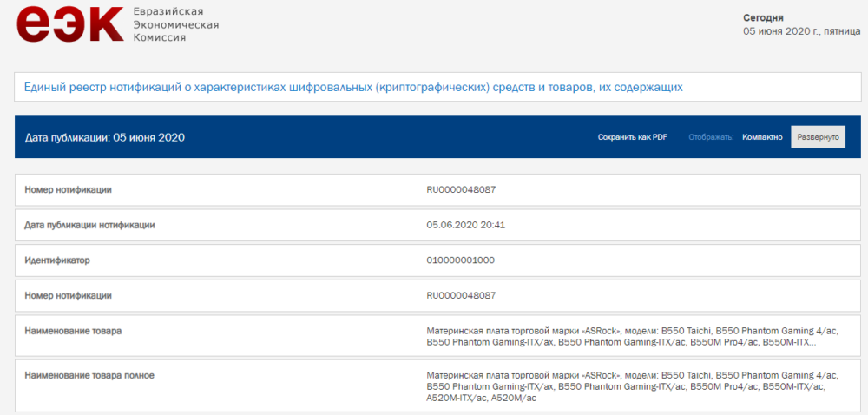Click the Номер нотификации label below Идентификатор
Screen dimensions: 868x415
tap(68, 295)
